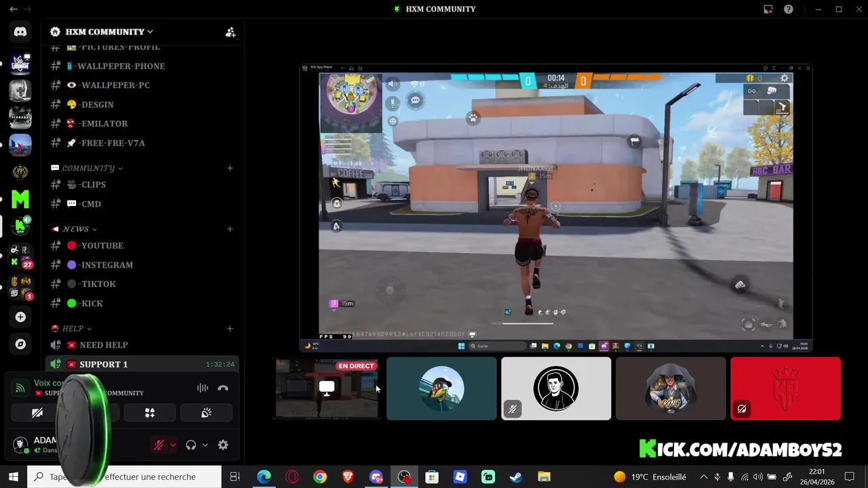
Task: Open Discord inbox icon in title bar
Action: tap(768, 9)
